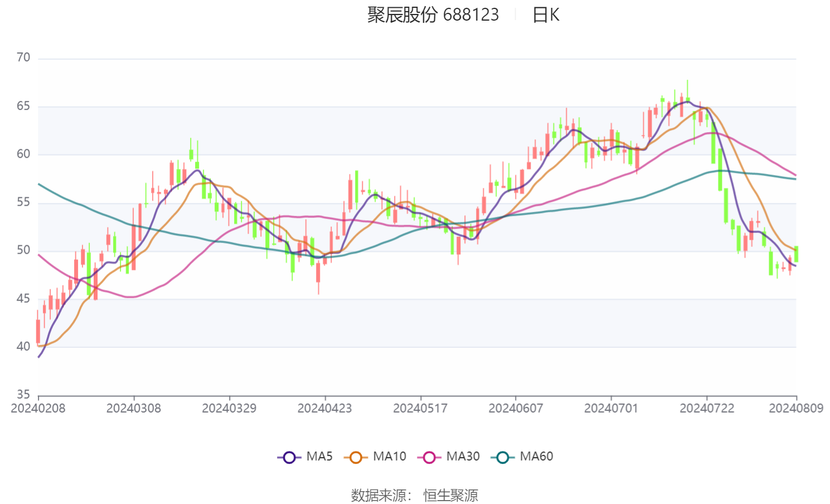This screenshot has width=830, height=504.
Task: Toggle the MA10 legend series
Action: [x=375, y=457]
